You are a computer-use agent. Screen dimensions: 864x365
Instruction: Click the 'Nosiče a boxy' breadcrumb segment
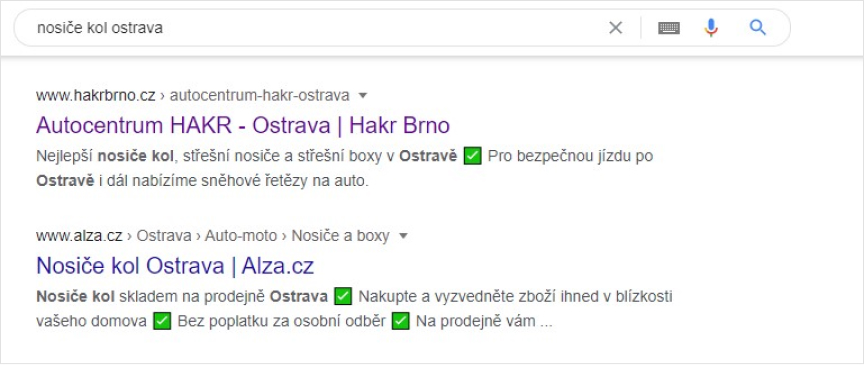(341, 236)
